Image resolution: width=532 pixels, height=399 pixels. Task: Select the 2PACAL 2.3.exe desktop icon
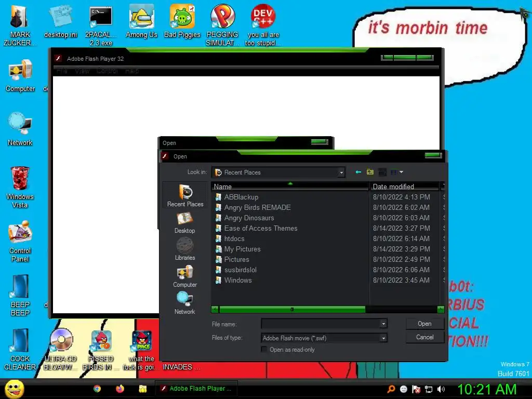point(101,25)
